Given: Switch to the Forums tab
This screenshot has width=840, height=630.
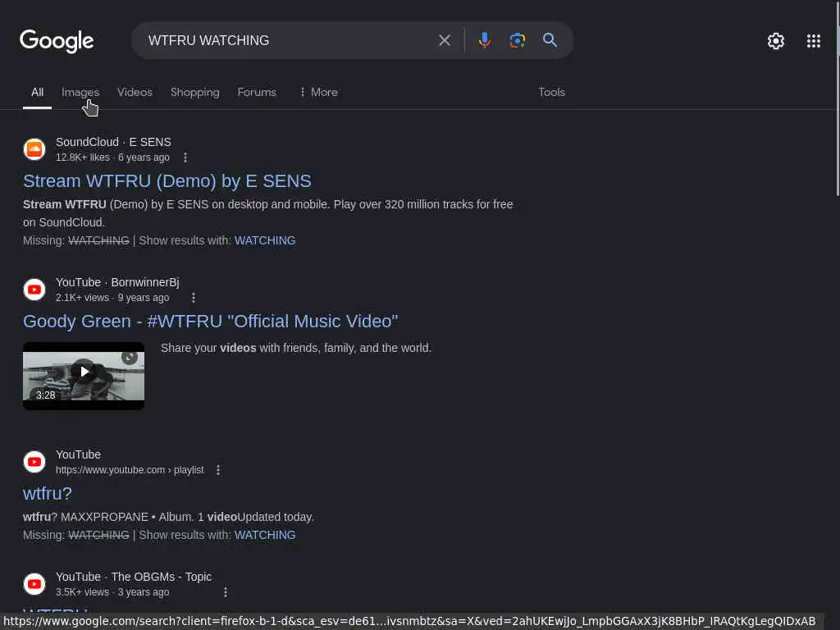Looking at the screenshot, I should [257, 92].
